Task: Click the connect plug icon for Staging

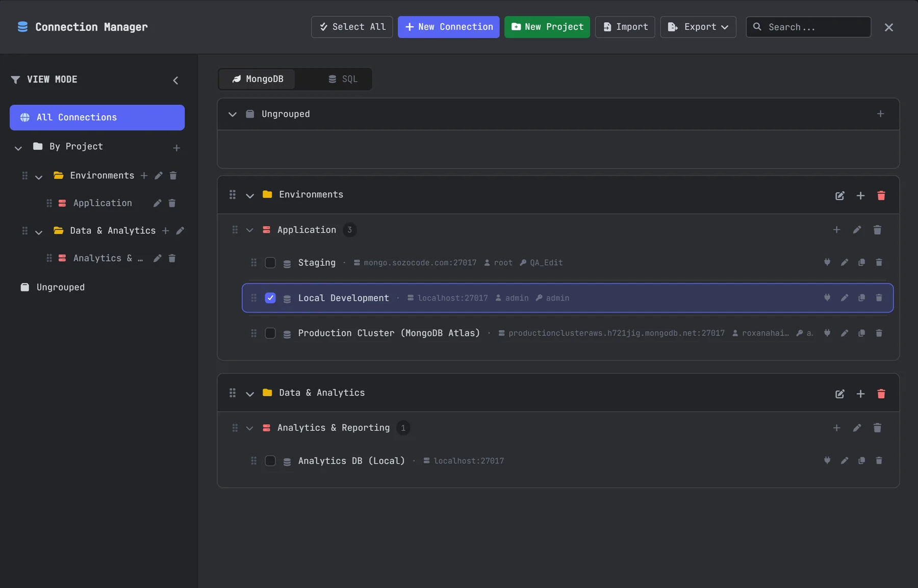Action: [827, 262]
